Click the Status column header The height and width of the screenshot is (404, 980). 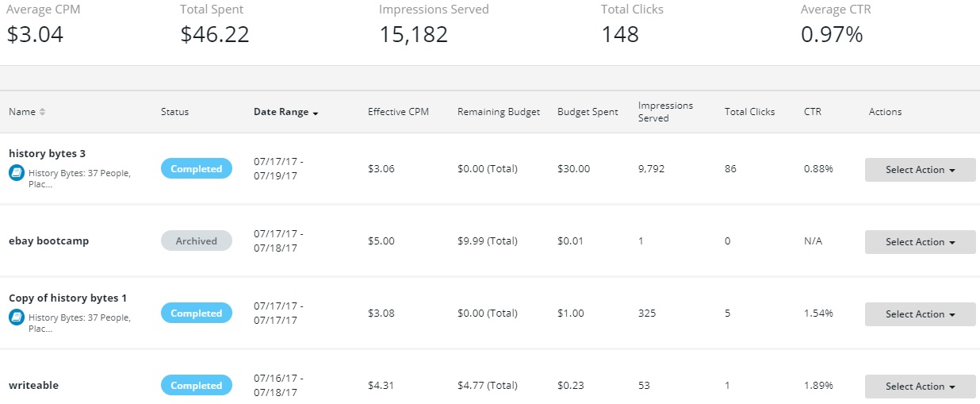(174, 112)
